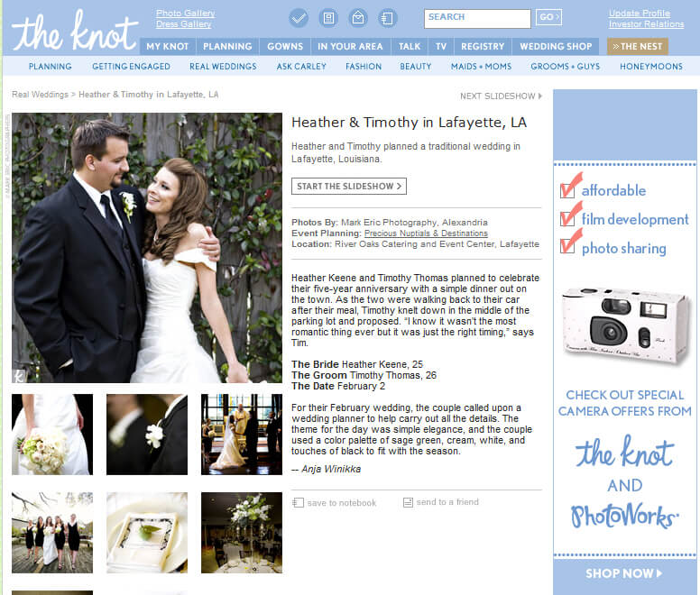
Task: Click the checkmark beside affordable
Action: coord(568,187)
